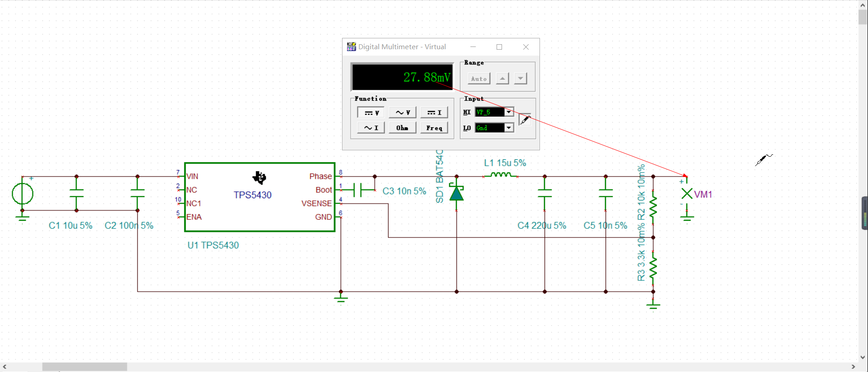Select voltmeter VM1 symbol

point(687,194)
